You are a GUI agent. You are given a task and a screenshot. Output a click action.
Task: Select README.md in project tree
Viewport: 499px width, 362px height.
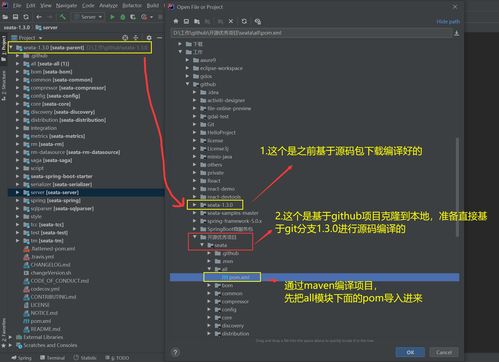pyautogui.click(x=45, y=329)
